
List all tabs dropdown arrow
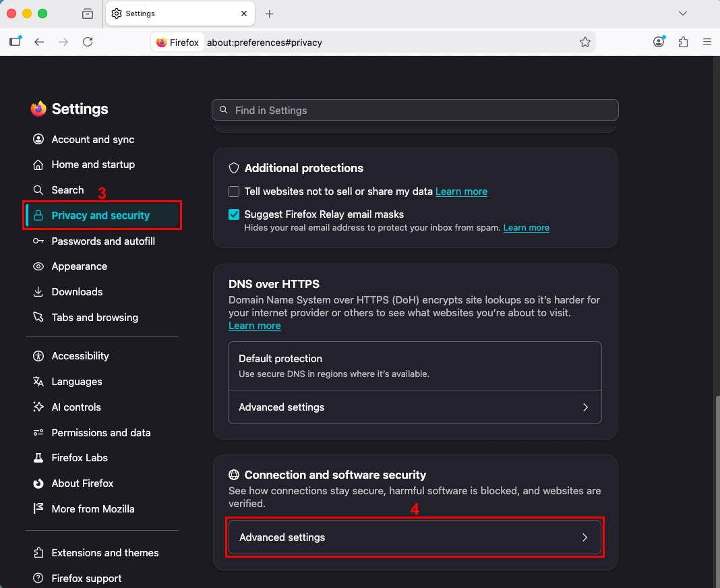tap(683, 13)
